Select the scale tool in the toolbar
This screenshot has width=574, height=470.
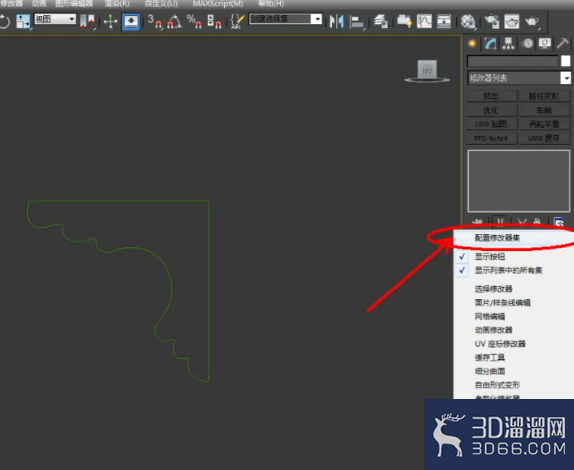pos(23,21)
